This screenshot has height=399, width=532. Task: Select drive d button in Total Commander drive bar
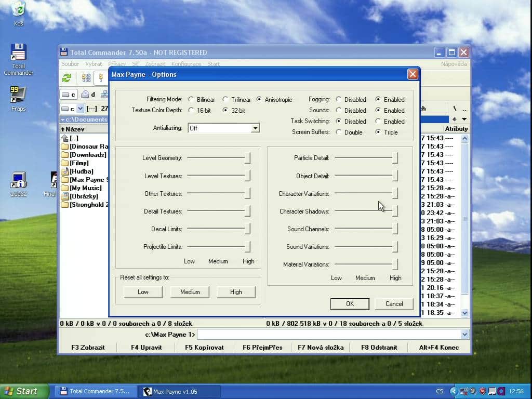pos(88,95)
